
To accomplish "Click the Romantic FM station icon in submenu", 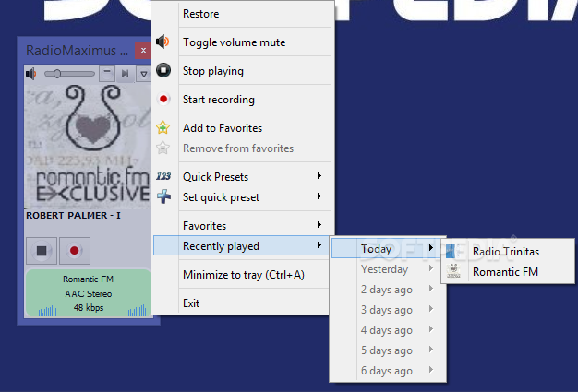I will [453, 271].
